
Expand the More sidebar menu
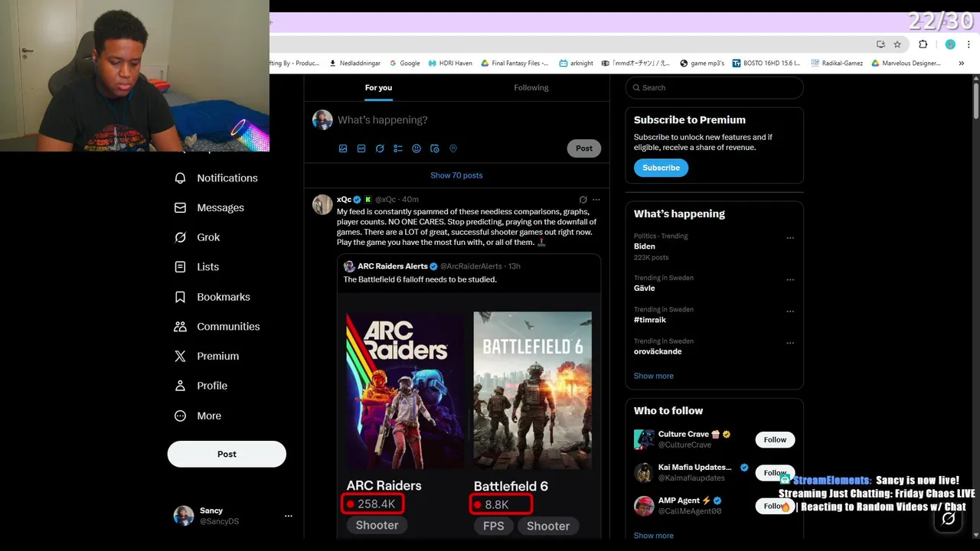point(198,416)
